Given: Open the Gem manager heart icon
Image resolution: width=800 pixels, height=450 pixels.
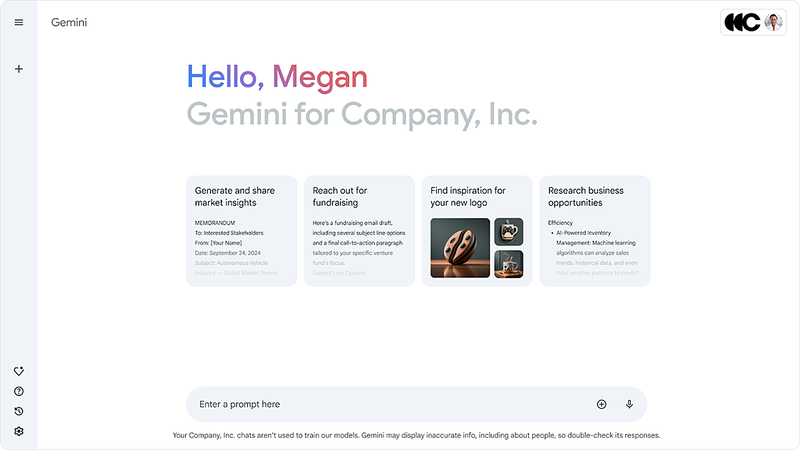Looking at the screenshot, I should point(19,371).
